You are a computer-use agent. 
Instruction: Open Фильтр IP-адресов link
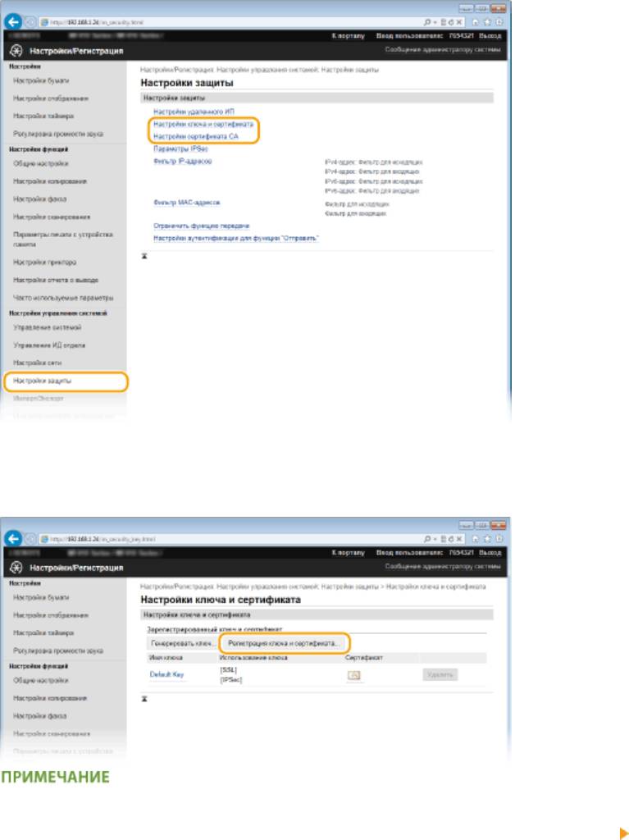click(x=182, y=162)
